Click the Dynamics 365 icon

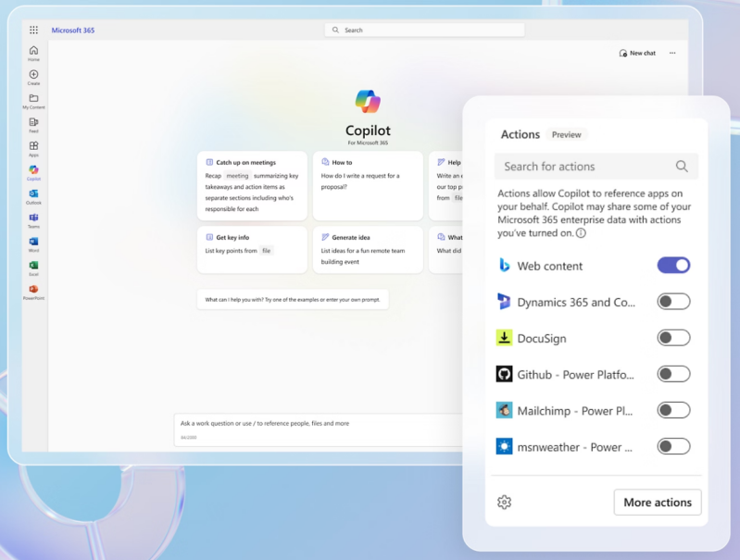[504, 302]
